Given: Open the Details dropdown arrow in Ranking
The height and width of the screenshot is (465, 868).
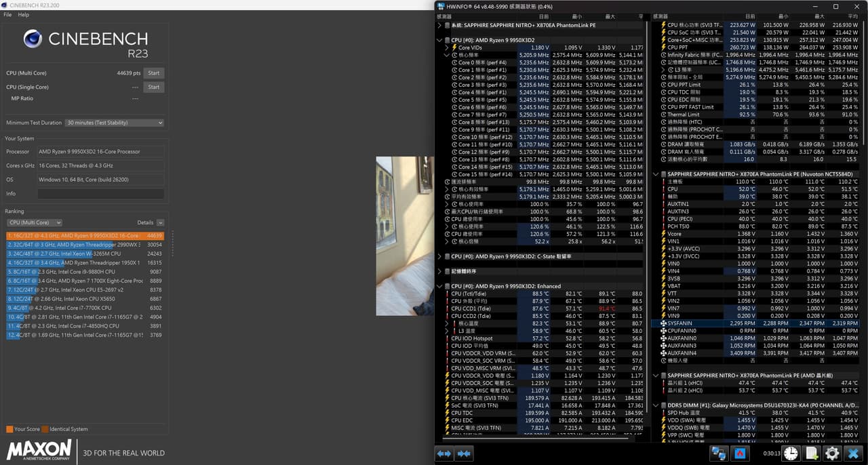Looking at the screenshot, I should (160, 222).
